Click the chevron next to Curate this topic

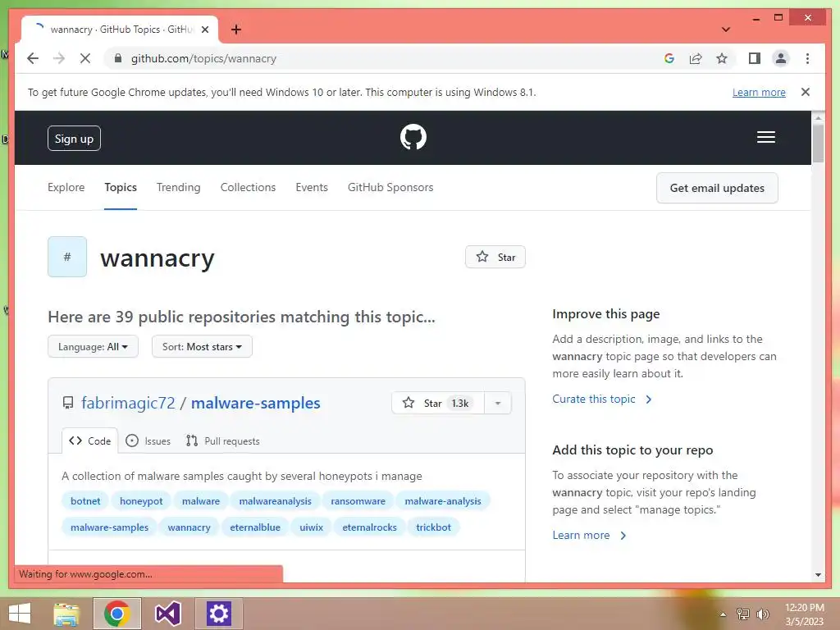649,399
